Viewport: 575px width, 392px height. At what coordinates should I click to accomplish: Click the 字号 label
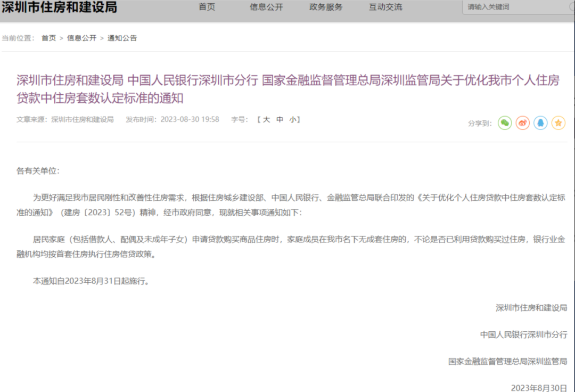[x=240, y=119]
